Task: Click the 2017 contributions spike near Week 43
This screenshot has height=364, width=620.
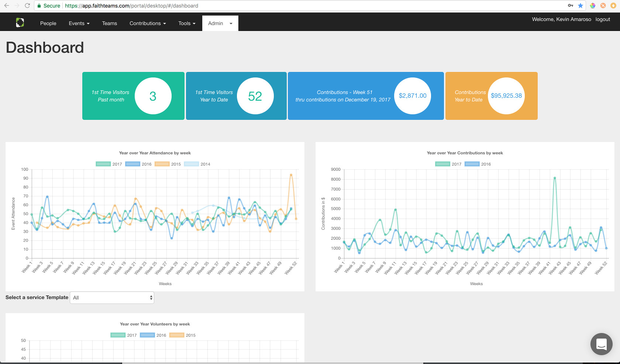Action: (x=555, y=178)
